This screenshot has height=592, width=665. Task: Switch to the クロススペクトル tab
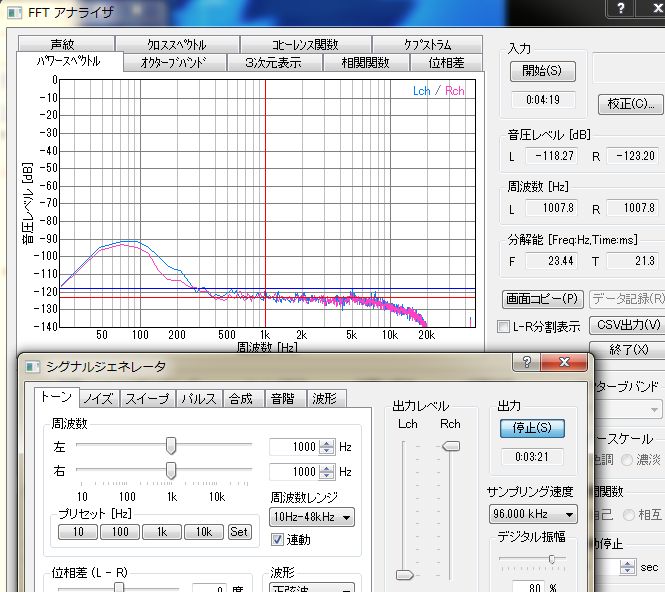click(177, 44)
